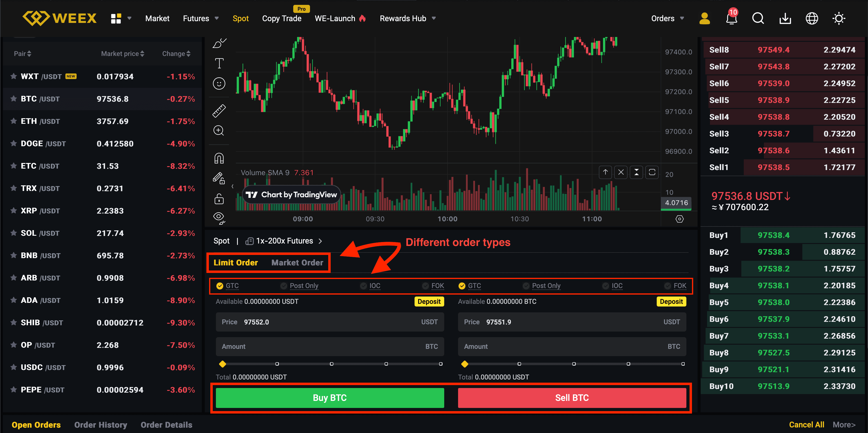Click the green Buy BTC button

tap(329, 397)
